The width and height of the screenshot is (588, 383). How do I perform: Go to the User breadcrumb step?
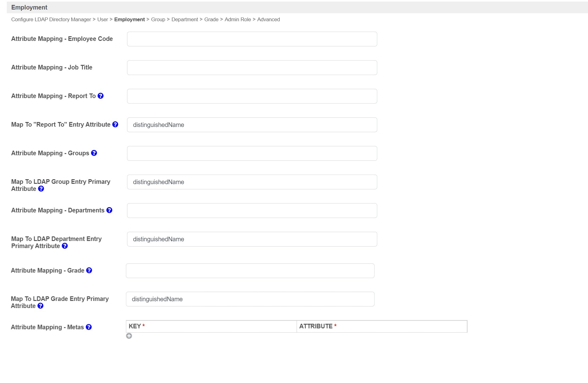click(x=102, y=19)
